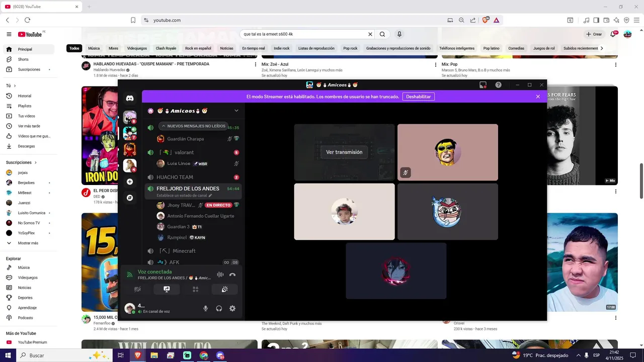This screenshot has height=362, width=644.
Task: Open Discord noise suppression waveform icon
Action: pyautogui.click(x=220, y=275)
